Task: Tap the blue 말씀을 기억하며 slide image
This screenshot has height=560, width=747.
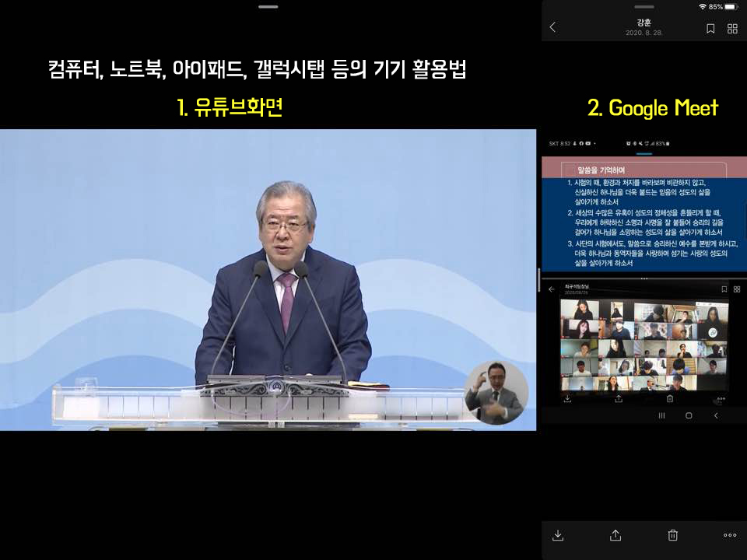Action: [644, 215]
